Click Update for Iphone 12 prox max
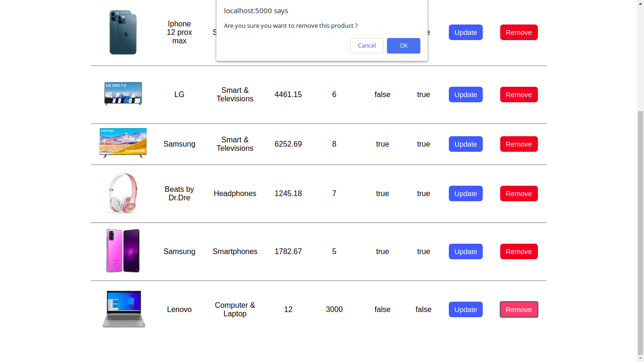This screenshot has height=362, width=644. [x=466, y=33]
